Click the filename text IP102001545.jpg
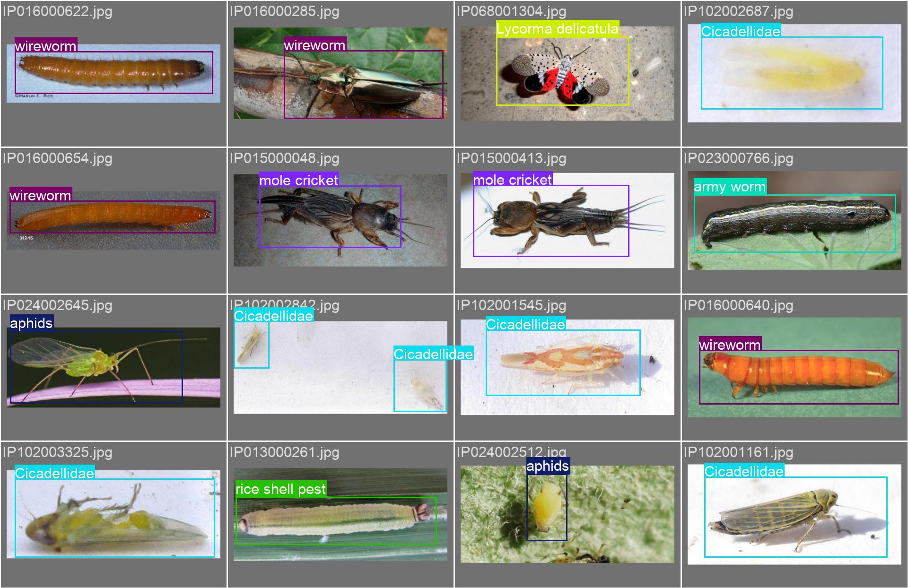908x588 pixels. (512, 305)
